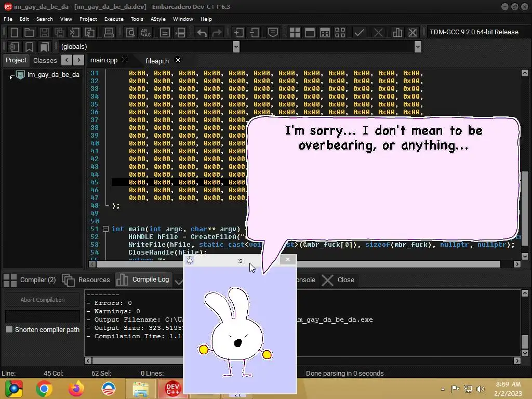Image resolution: width=532 pixels, height=399 pixels.
Task: Click the Toggle comment icon
Action: click(273, 33)
